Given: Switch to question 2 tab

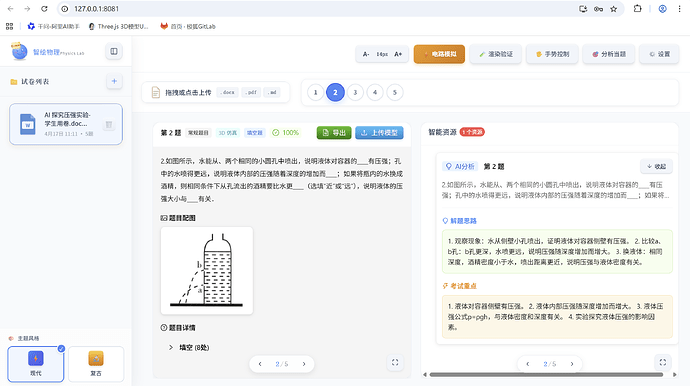Looking at the screenshot, I should coord(335,92).
